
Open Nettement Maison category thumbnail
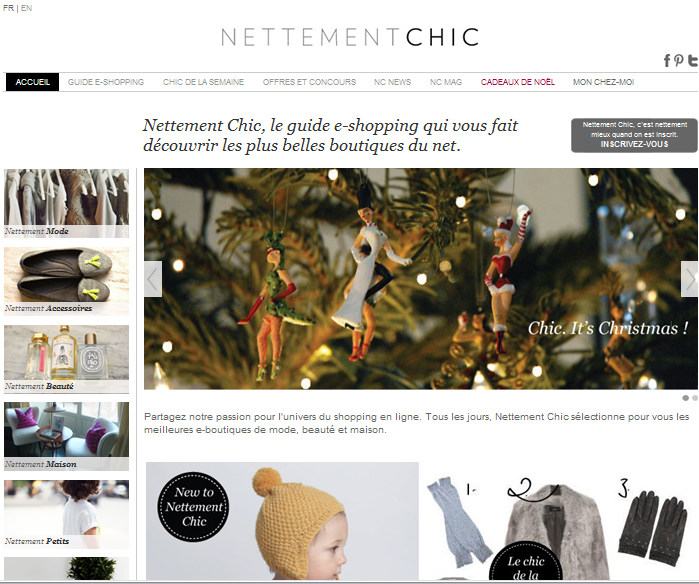tap(66, 436)
